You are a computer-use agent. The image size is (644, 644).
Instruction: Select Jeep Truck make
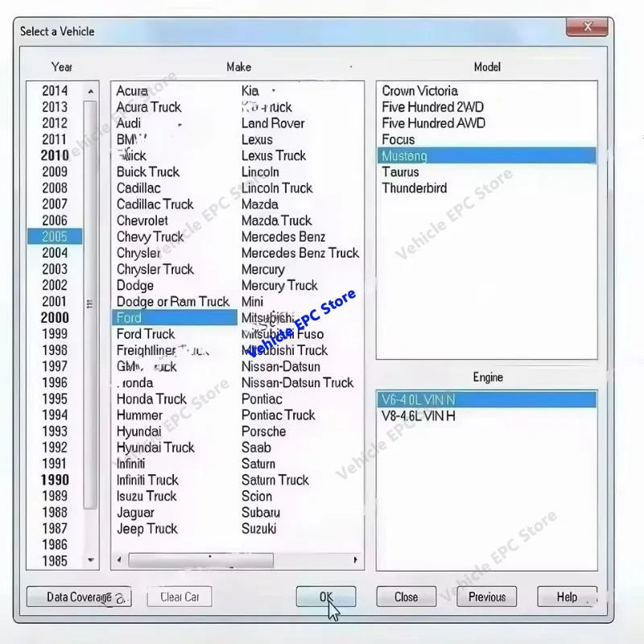coord(147,529)
